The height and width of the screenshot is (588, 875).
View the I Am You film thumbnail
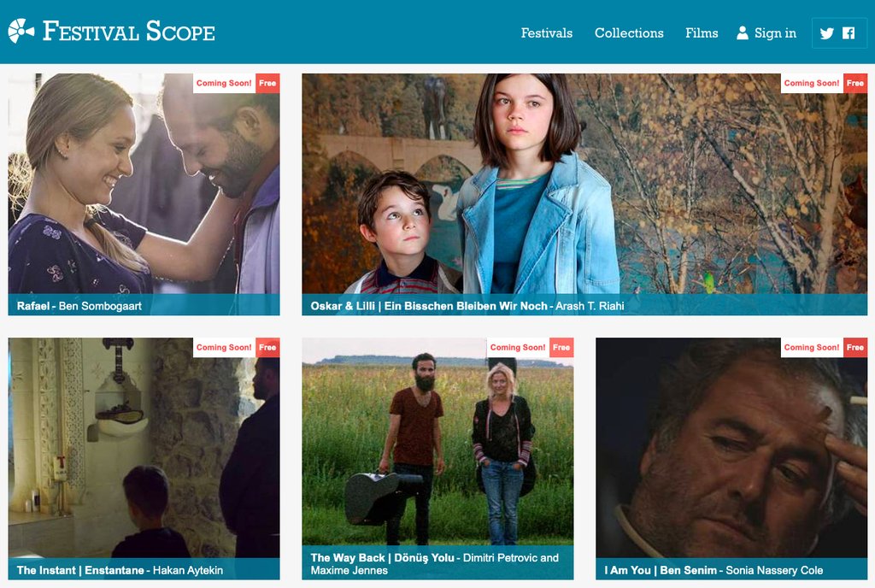[731, 448]
